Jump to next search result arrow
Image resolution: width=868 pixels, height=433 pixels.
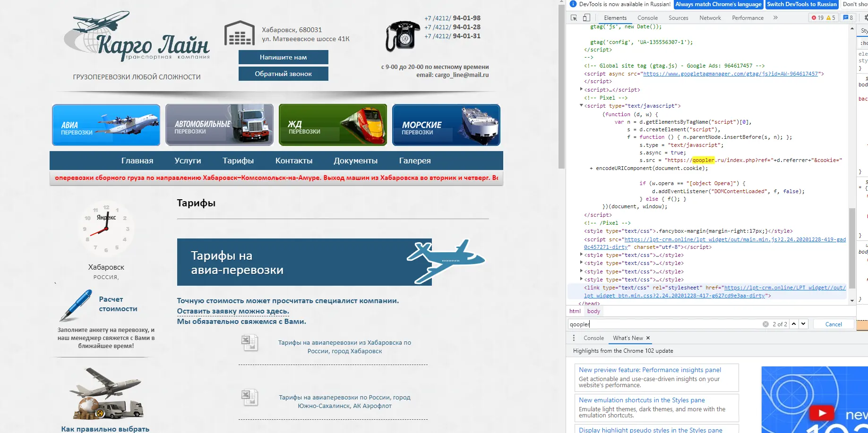803,324
